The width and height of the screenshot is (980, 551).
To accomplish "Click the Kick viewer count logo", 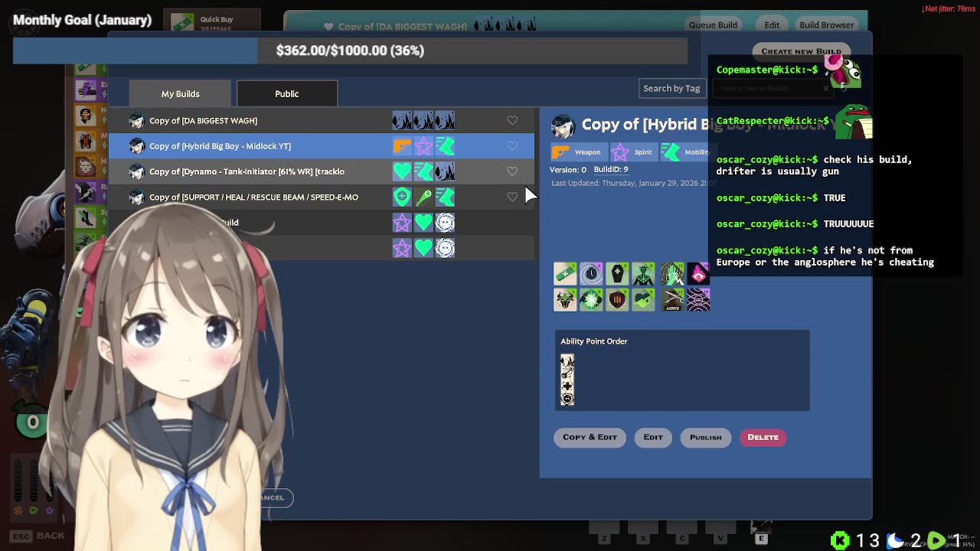I will [840, 540].
